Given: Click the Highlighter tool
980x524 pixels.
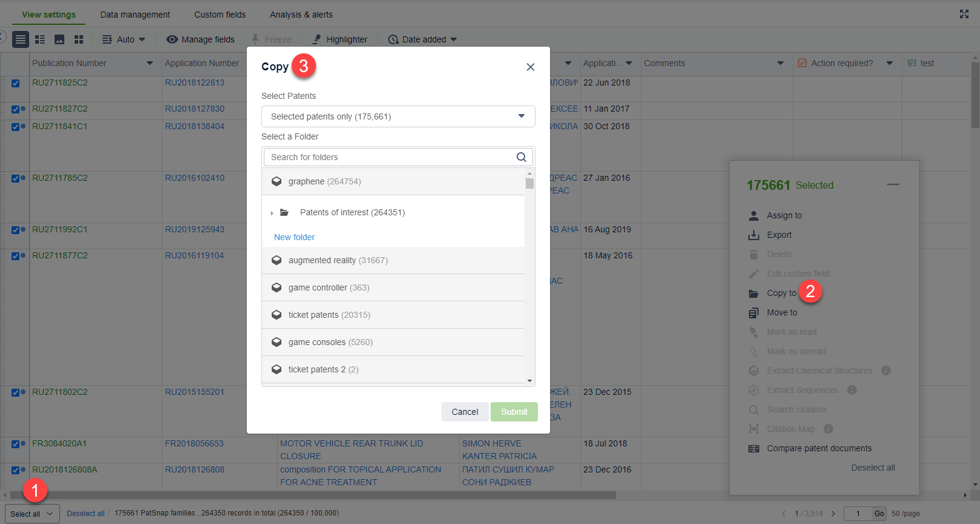Looking at the screenshot, I should pyautogui.click(x=340, y=39).
